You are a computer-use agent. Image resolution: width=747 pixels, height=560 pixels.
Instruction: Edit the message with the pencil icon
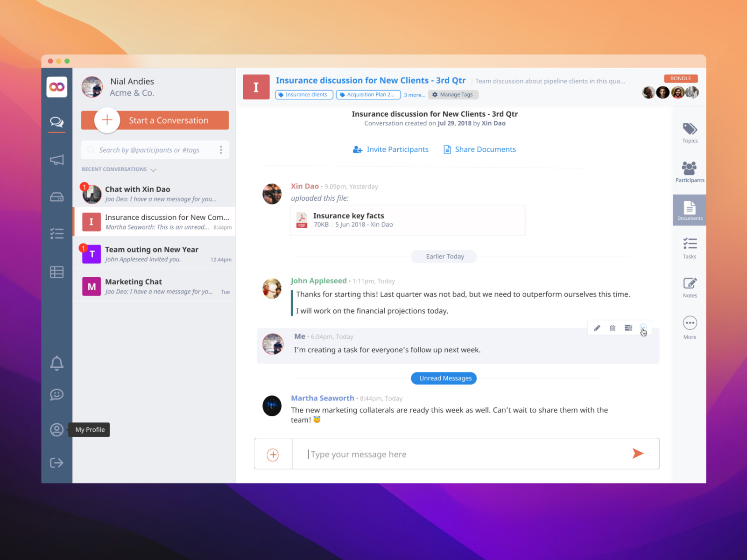coord(597,328)
